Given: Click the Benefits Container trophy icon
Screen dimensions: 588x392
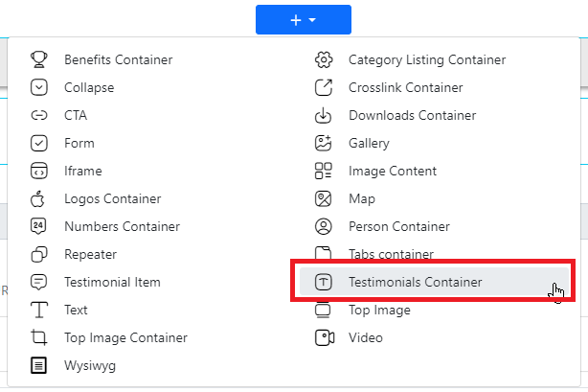Looking at the screenshot, I should (39, 59).
